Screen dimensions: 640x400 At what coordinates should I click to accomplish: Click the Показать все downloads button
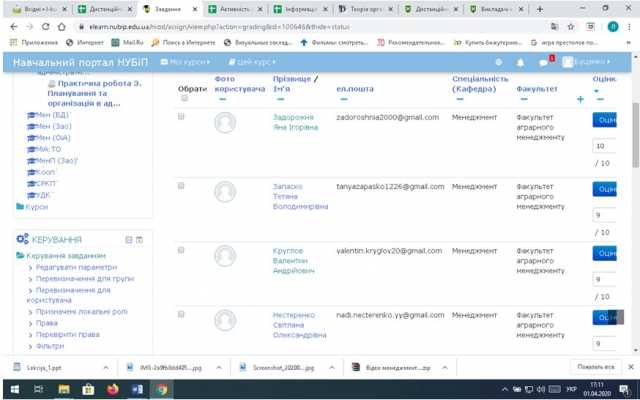[x=596, y=367]
